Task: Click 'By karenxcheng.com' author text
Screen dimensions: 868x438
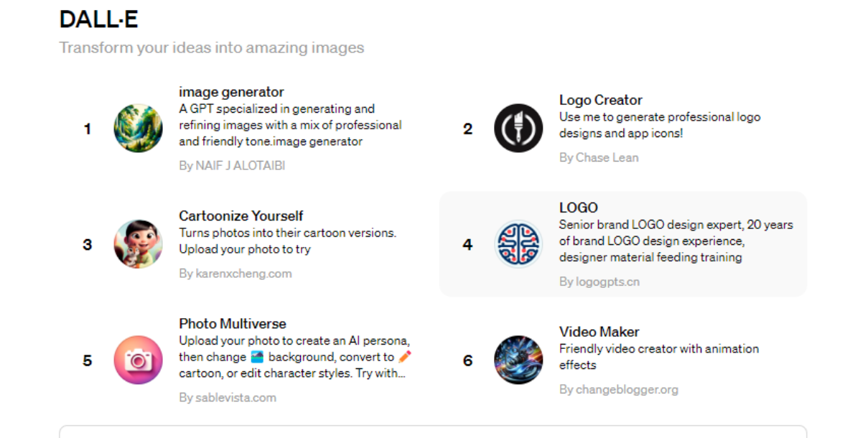Action: [x=235, y=274]
